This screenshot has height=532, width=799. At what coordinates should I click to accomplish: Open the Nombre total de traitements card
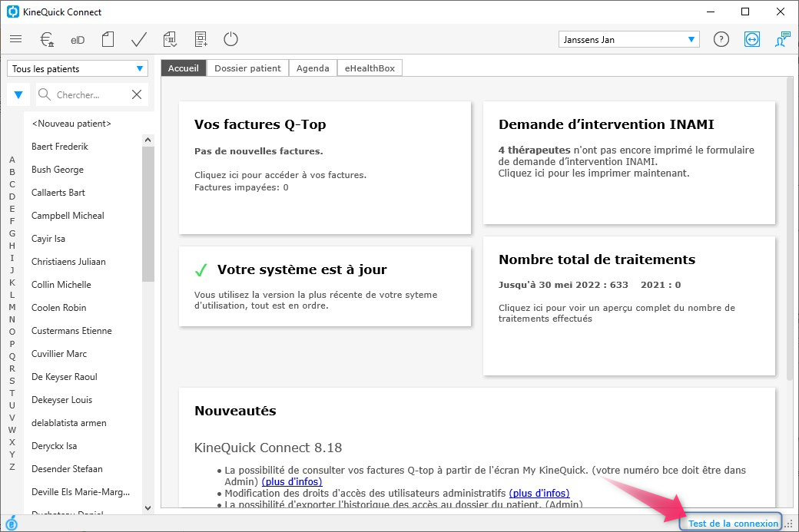click(x=629, y=306)
